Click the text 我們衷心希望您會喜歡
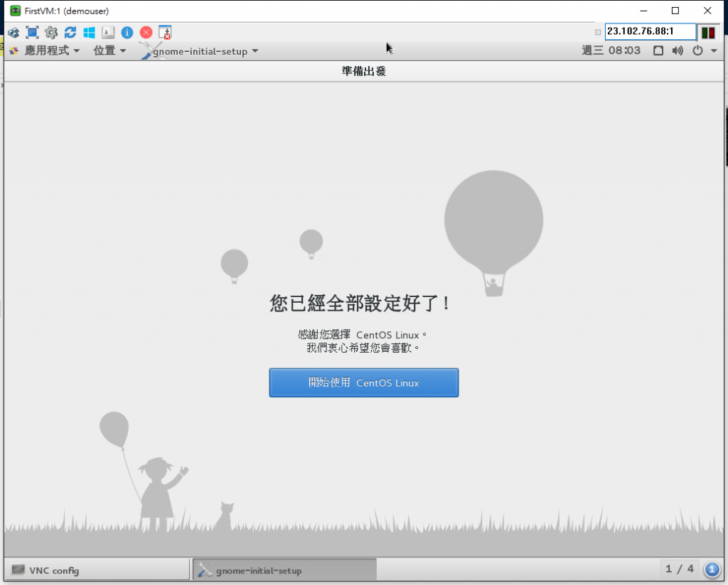728x585 pixels. [x=362, y=348]
